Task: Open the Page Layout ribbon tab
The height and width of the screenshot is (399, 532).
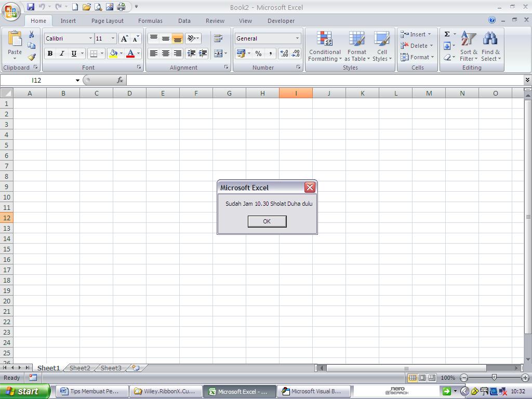Action: coord(107,21)
